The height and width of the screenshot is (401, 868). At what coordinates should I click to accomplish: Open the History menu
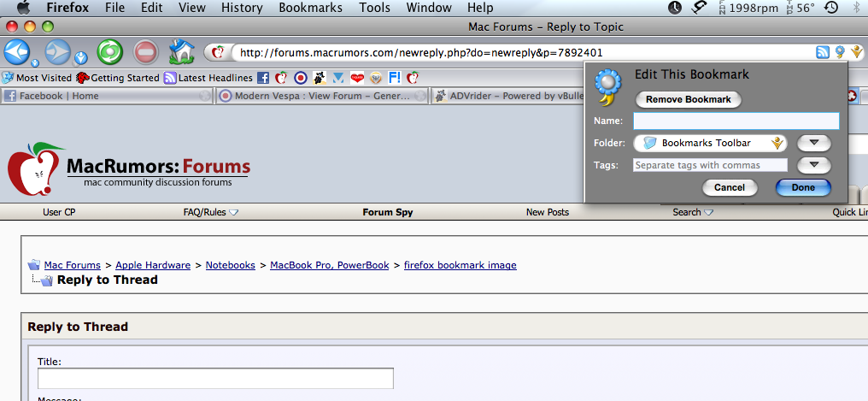242,8
